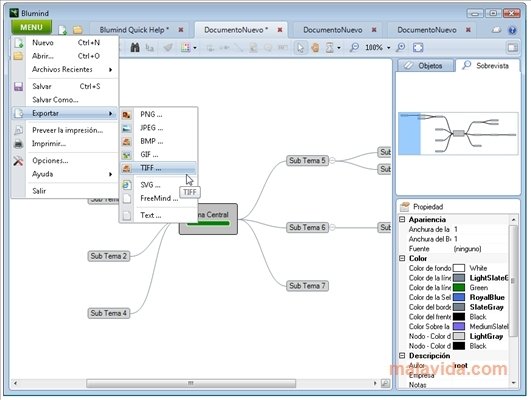Click the new document icon beside MENU
The height and width of the screenshot is (400, 531).
coord(62,30)
